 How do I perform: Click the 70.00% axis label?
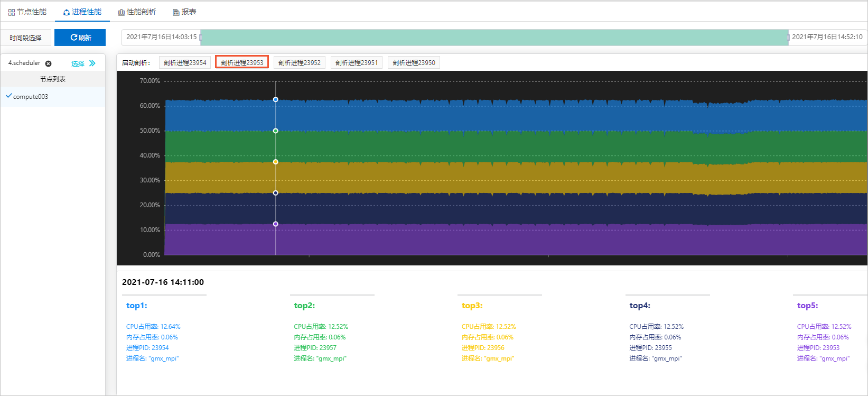[150, 81]
